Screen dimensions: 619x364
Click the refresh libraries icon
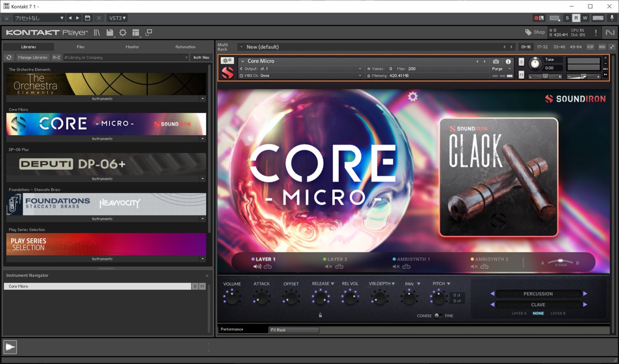click(9, 57)
